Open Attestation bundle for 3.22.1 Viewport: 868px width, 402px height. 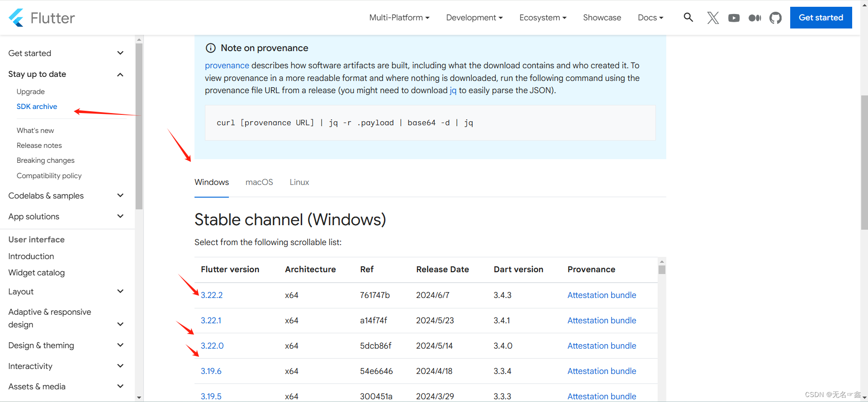pos(602,321)
